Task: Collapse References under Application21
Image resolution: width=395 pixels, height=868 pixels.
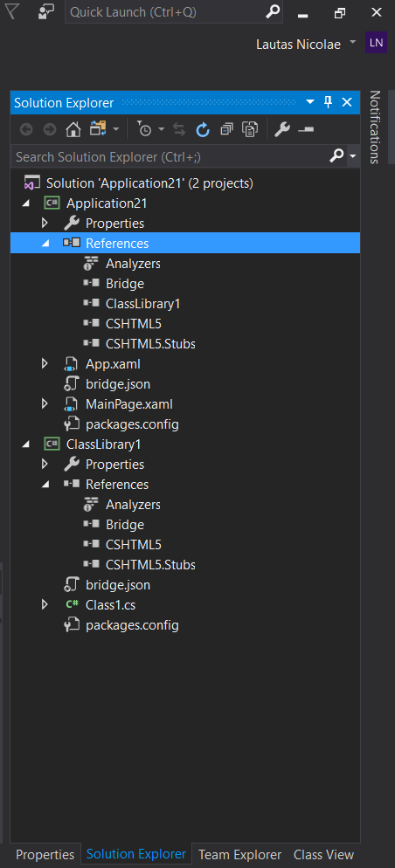Action: 45,244
